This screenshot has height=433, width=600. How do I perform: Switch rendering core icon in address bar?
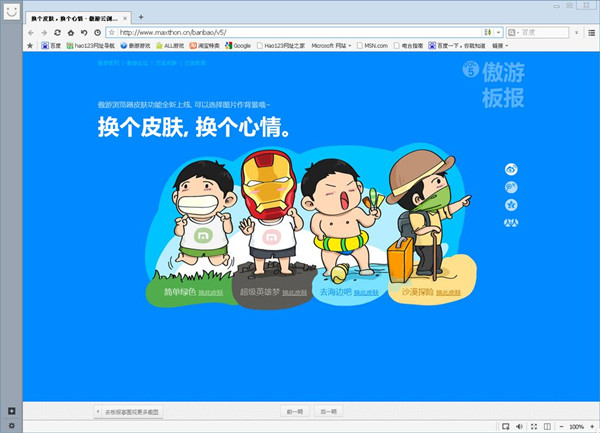(x=488, y=33)
